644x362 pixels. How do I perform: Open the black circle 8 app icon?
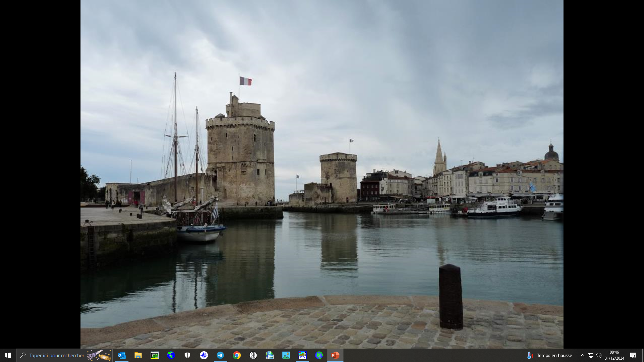pos(253,355)
